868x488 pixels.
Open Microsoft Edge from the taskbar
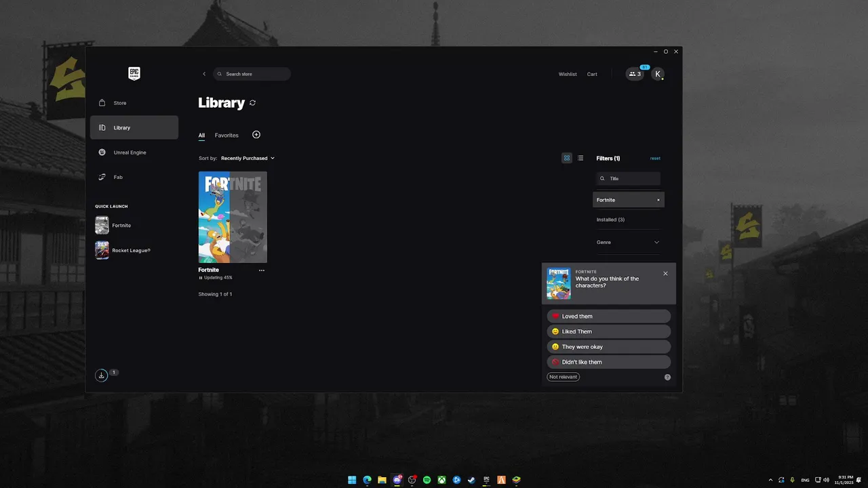tap(367, 480)
